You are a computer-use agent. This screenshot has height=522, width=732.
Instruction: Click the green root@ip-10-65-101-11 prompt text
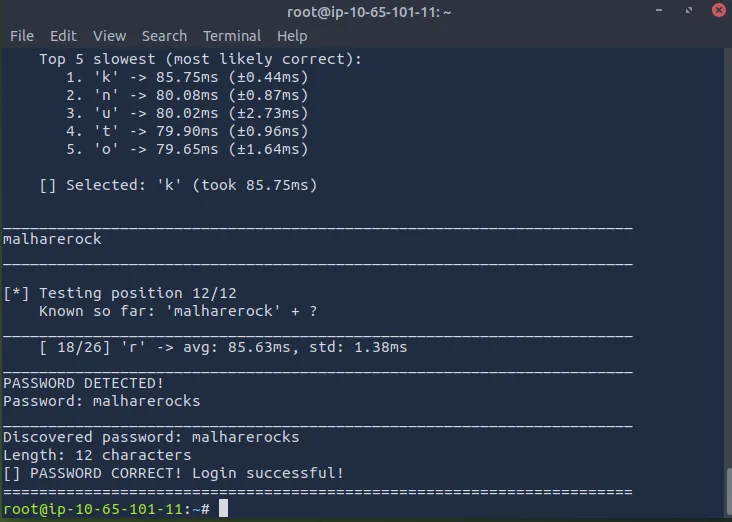point(93,509)
